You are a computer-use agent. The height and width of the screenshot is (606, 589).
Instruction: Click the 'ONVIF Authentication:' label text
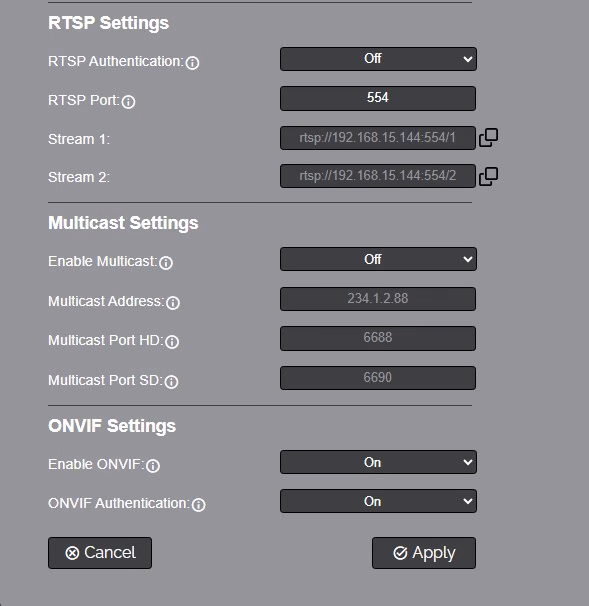tap(119, 504)
